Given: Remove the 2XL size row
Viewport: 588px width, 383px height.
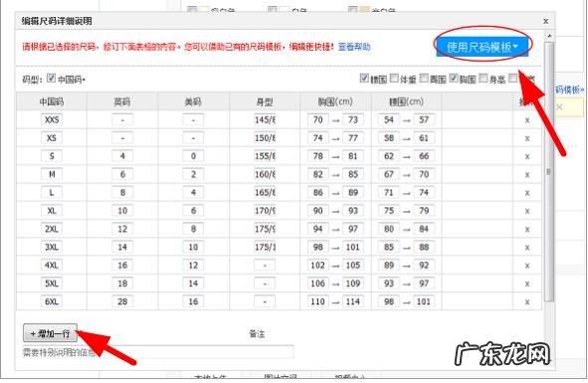Looking at the screenshot, I should coord(527,229).
